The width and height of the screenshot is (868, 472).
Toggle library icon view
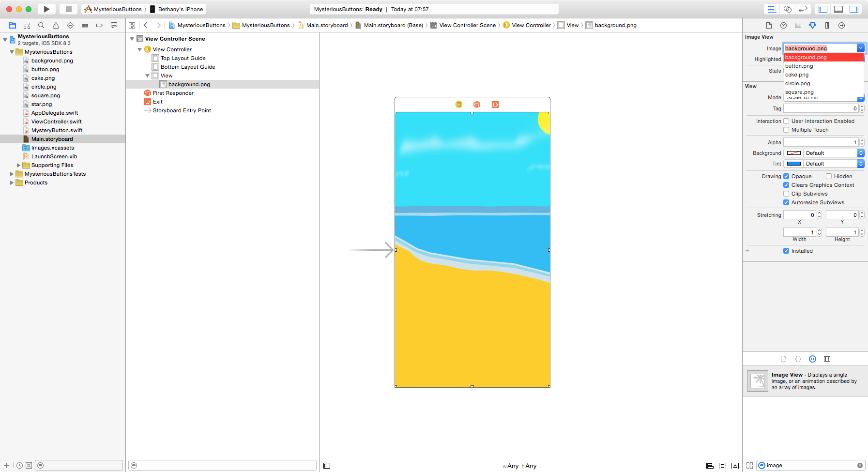(x=749, y=465)
